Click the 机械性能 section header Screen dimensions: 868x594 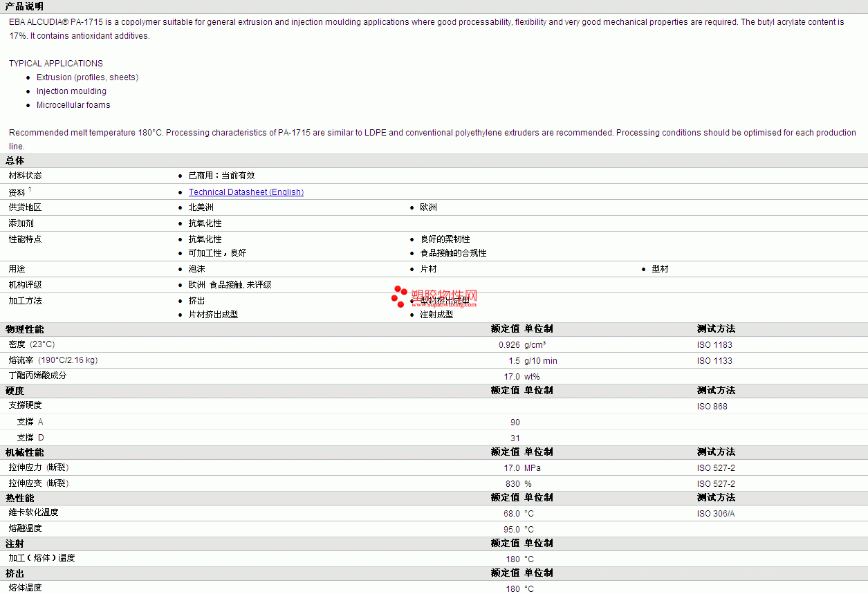pyautogui.click(x=24, y=452)
